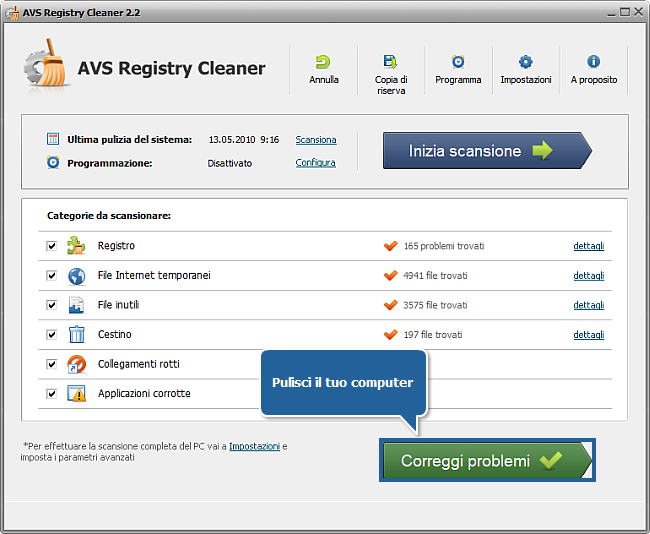
Task: Click the Cestino label
Action: (114, 335)
